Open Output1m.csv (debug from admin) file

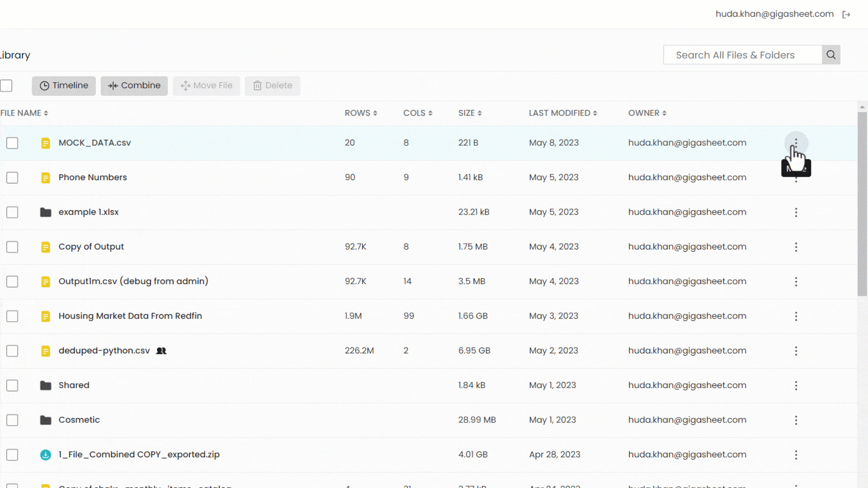click(x=133, y=281)
